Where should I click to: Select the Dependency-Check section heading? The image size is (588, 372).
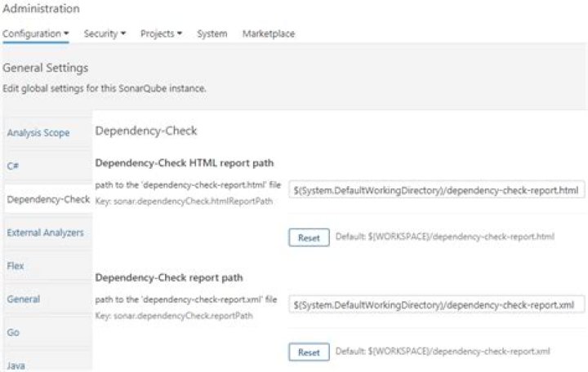146,131
